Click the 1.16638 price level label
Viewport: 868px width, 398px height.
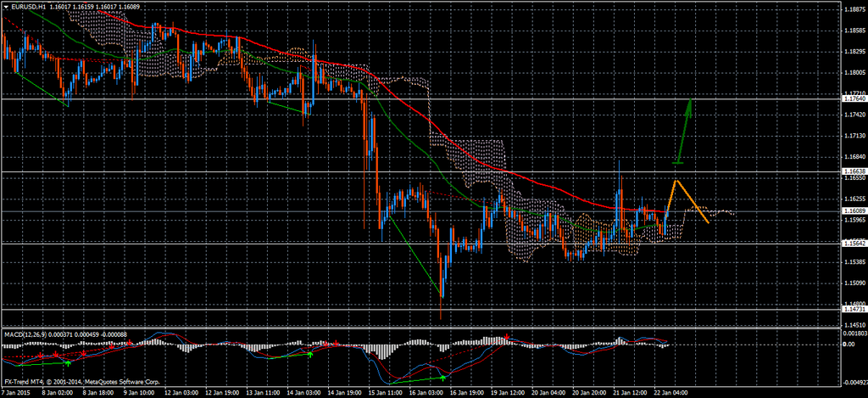pos(854,171)
